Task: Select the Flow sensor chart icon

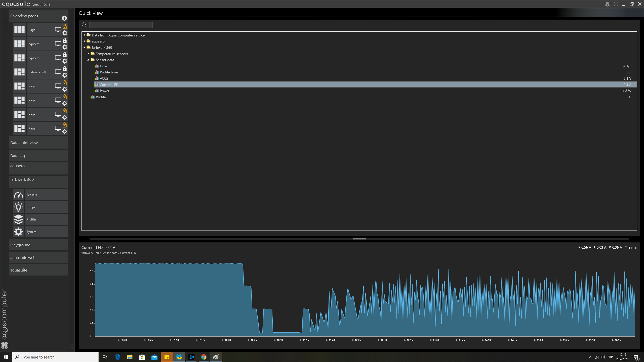Action: (x=97, y=66)
